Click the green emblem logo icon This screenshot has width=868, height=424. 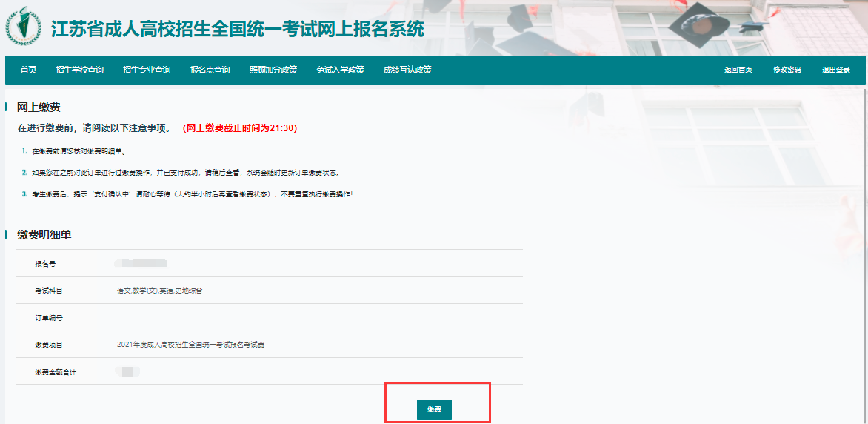pyautogui.click(x=24, y=27)
